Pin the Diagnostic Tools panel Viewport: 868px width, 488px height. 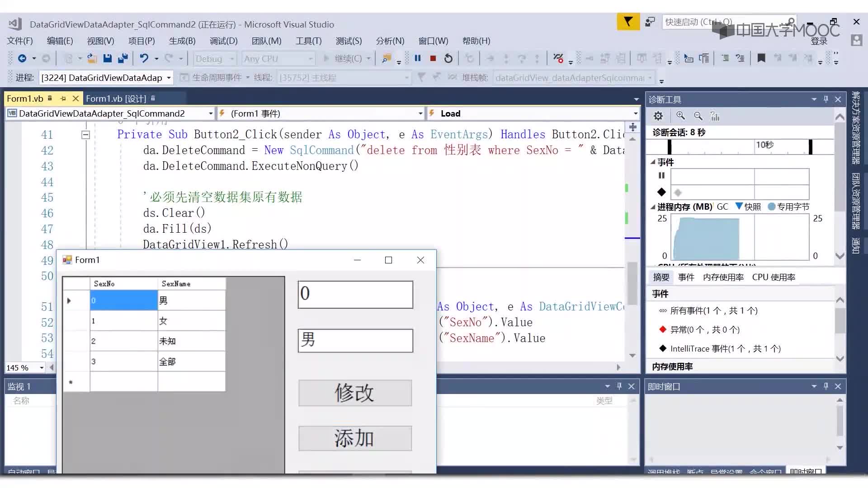[x=826, y=99]
